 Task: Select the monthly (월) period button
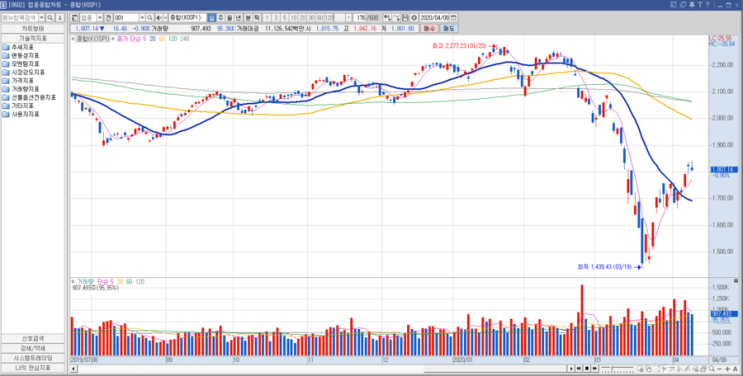coord(229,18)
